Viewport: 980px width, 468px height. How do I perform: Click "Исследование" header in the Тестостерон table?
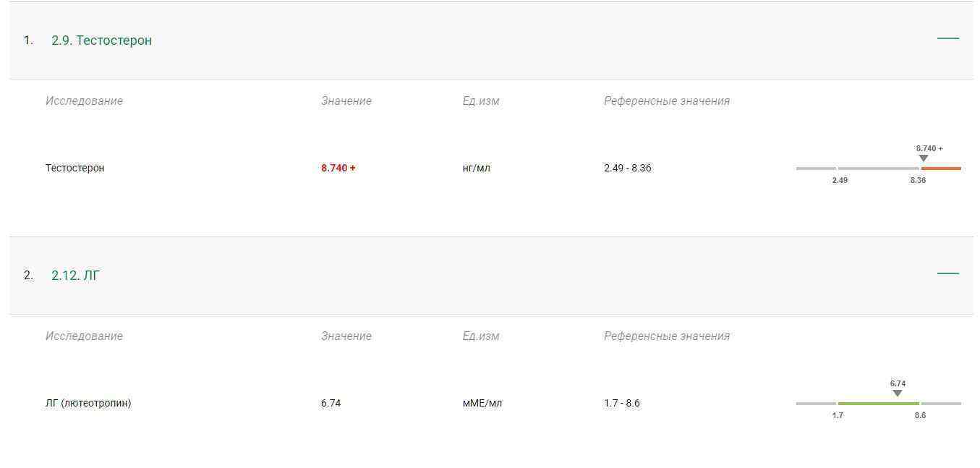pos(84,101)
